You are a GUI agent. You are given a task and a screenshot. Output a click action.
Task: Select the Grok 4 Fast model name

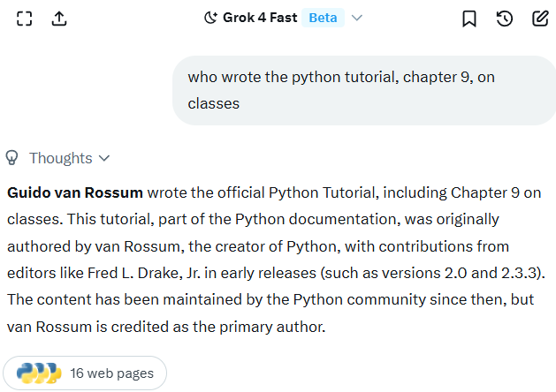[259, 18]
